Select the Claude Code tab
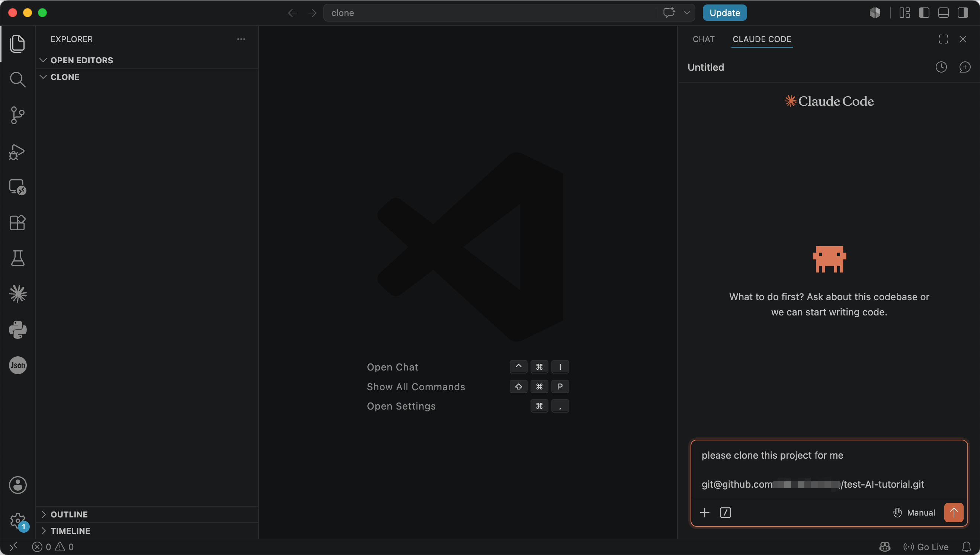This screenshot has width=980, height=555. point(762,39)
